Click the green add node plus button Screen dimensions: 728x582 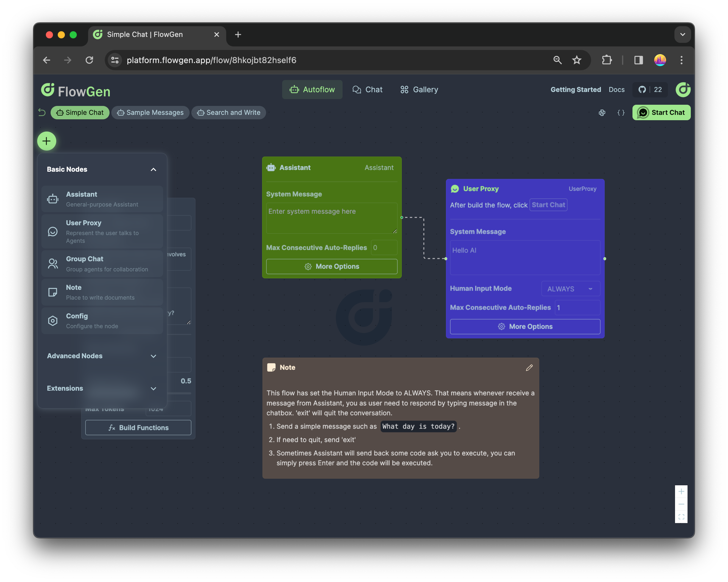pos(47,141)
